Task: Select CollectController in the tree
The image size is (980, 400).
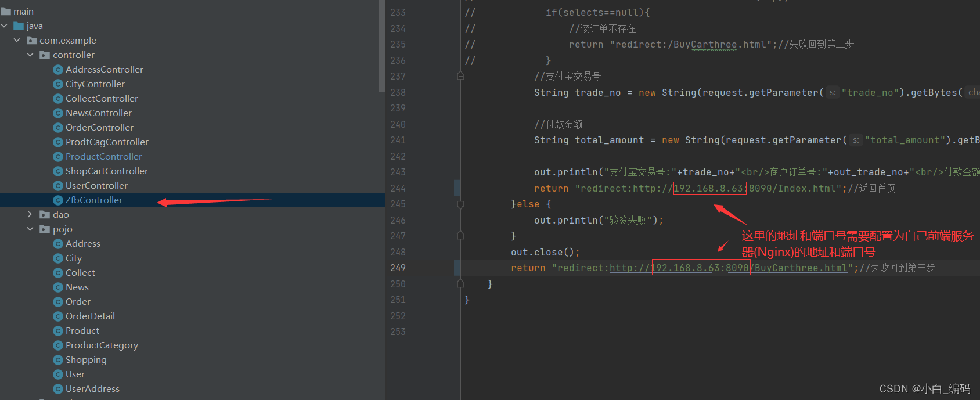Action: click(x=102, y=98)
